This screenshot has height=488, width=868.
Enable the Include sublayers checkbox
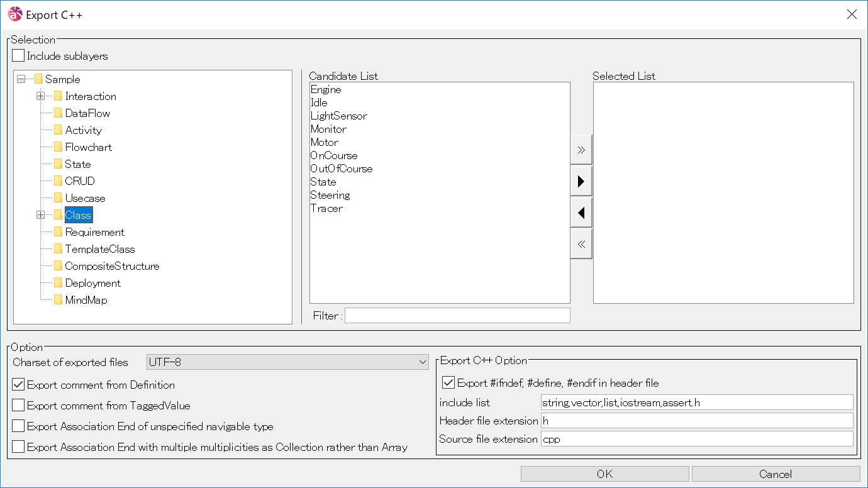click(18, 56)
